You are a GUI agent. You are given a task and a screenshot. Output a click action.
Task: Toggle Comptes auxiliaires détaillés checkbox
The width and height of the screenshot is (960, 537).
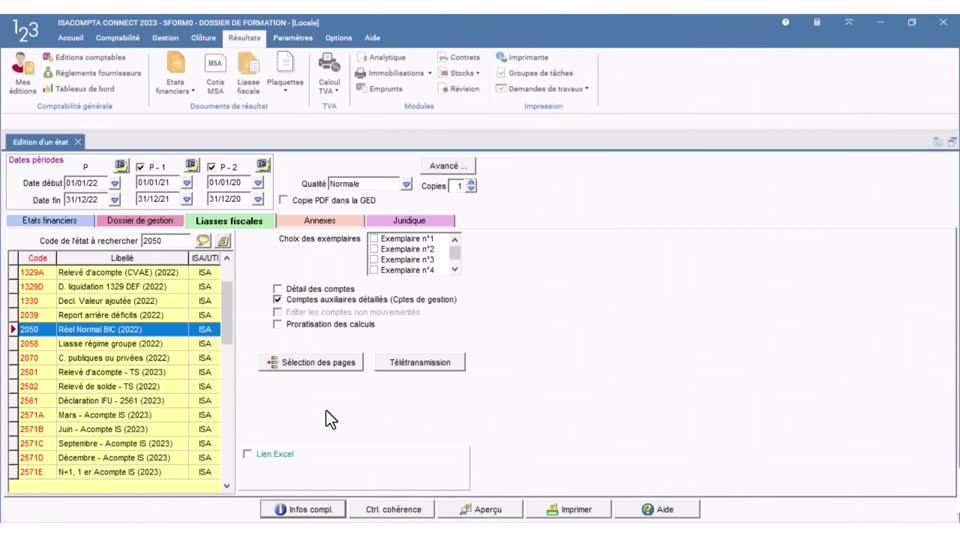click(277, 299)
